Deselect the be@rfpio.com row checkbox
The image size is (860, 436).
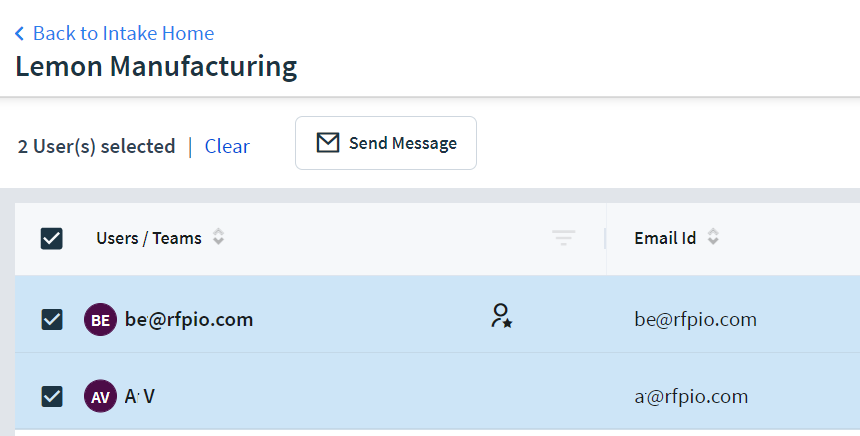52,320
